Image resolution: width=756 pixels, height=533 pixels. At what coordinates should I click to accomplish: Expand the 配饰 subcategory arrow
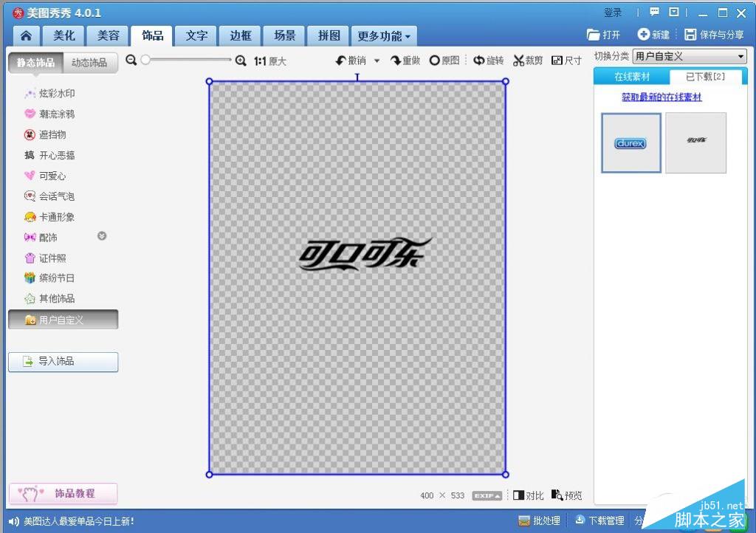pyautogui.click(x=102, y=236)
